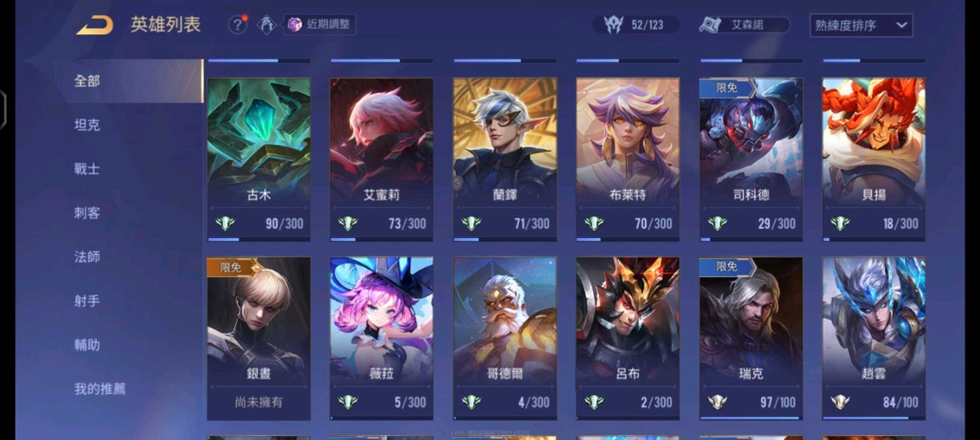Open the 呂布 hero card
980x440 pixels.
[x=627, y=339]
